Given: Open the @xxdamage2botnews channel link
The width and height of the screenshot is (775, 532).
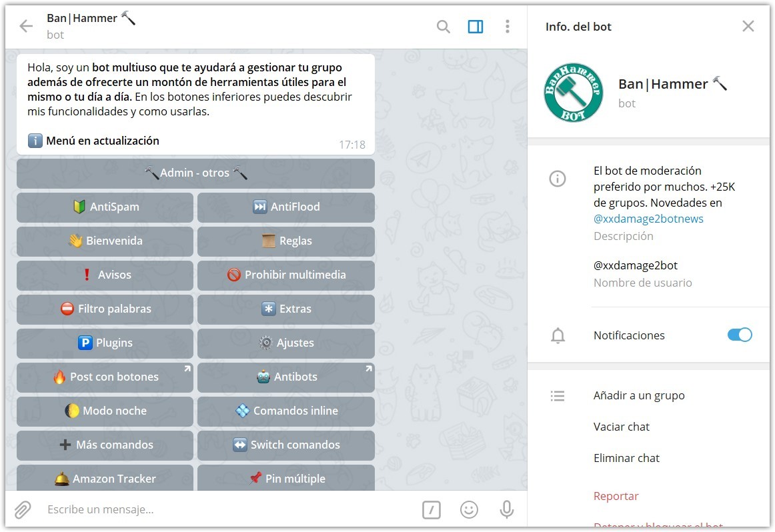Looking at the screenshot, I should coord(648,218).
